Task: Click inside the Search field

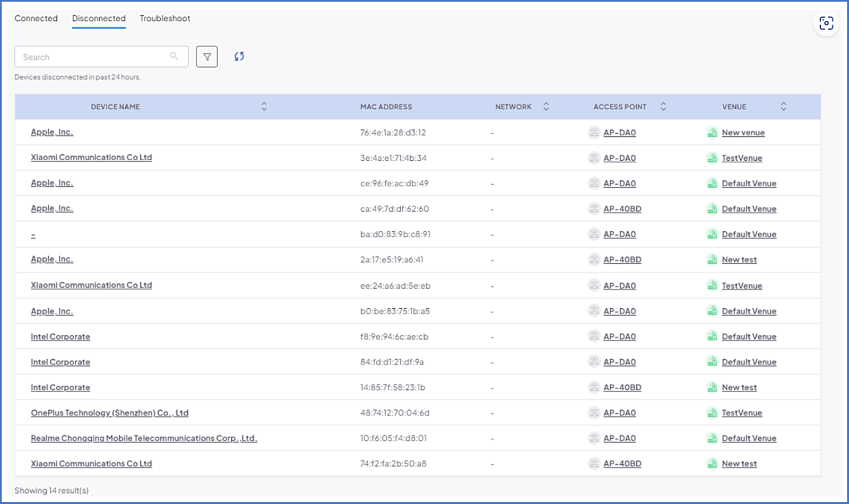Action: point(101,57)
